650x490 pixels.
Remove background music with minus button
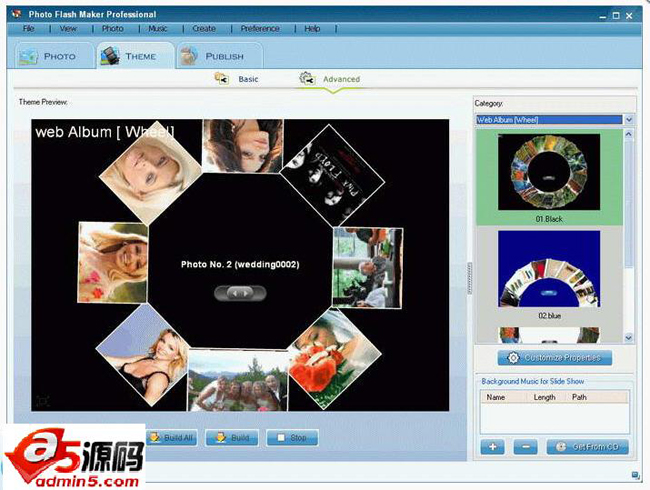point(525,446)
